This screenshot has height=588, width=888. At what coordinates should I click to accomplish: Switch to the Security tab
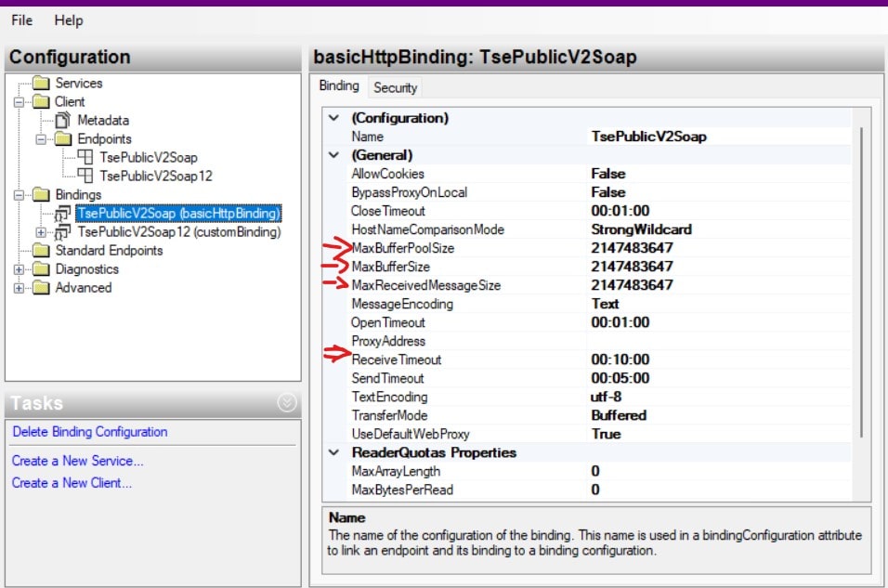[x=395, y=87]
